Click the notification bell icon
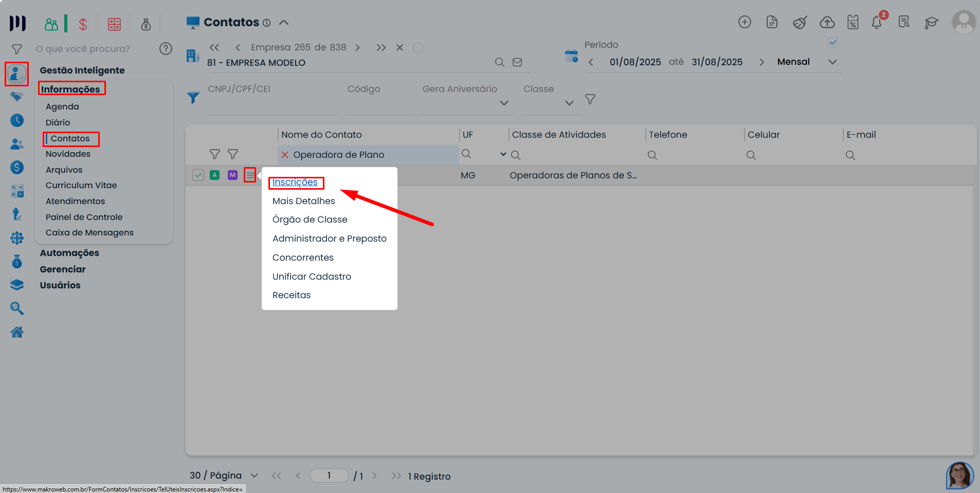The width and height of the screenshot is (980, 493). tap(877, 23)
